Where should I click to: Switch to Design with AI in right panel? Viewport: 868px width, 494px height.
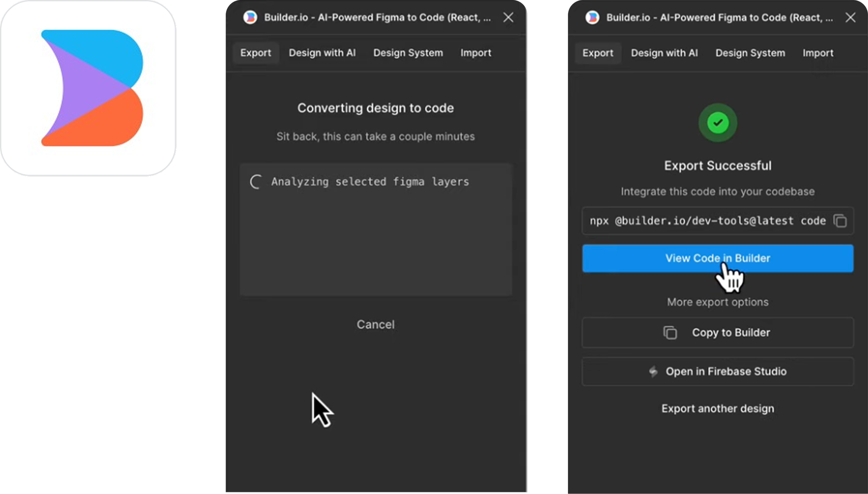click(x=664, y=53)
